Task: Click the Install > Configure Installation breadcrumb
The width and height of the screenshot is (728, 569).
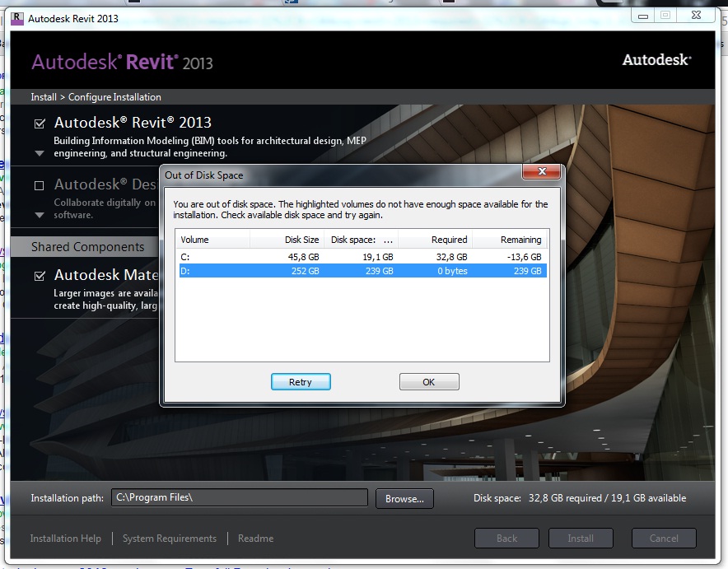Action: (x=96, y=97)
